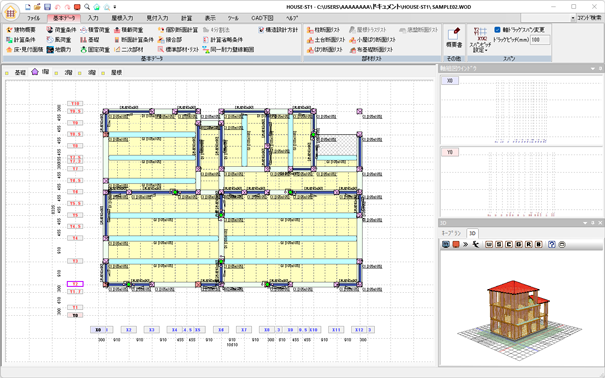Open 風荷重 wind load settings

coord(59,40)
